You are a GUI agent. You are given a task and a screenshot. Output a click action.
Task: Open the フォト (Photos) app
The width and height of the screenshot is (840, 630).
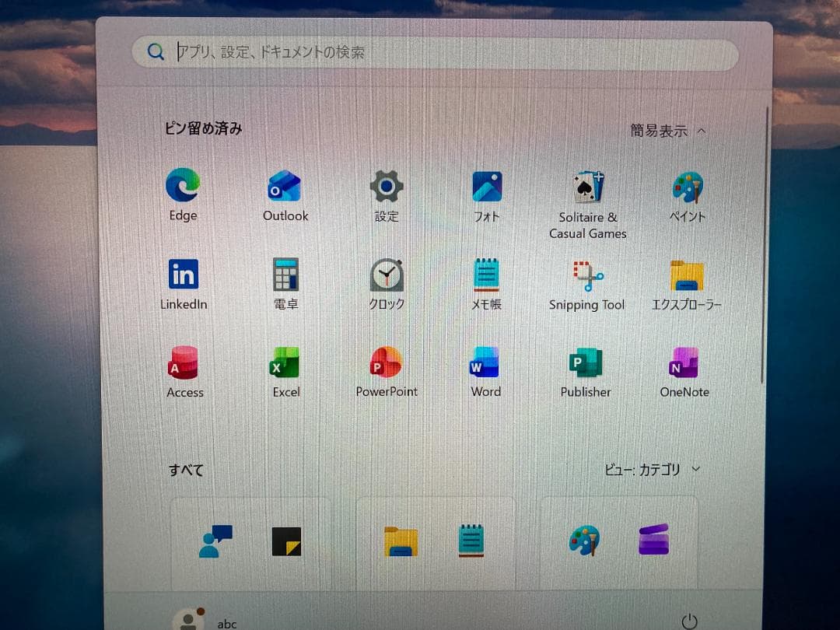(x=486, y=197)
